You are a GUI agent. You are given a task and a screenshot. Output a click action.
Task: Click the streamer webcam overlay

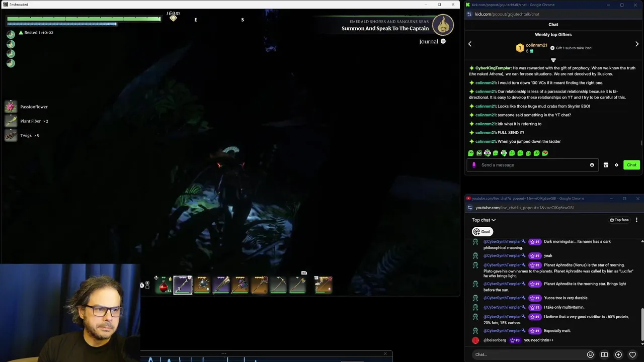click(x=70, y=313)
